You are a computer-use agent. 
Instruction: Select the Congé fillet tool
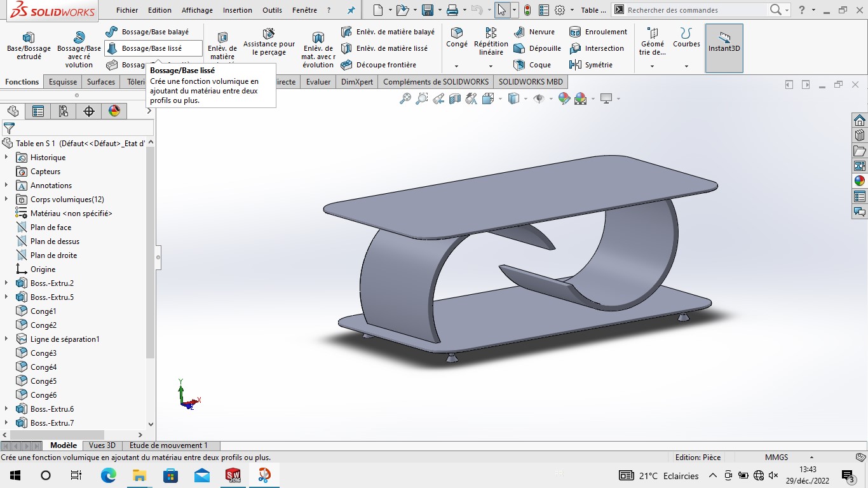[456, 37]
